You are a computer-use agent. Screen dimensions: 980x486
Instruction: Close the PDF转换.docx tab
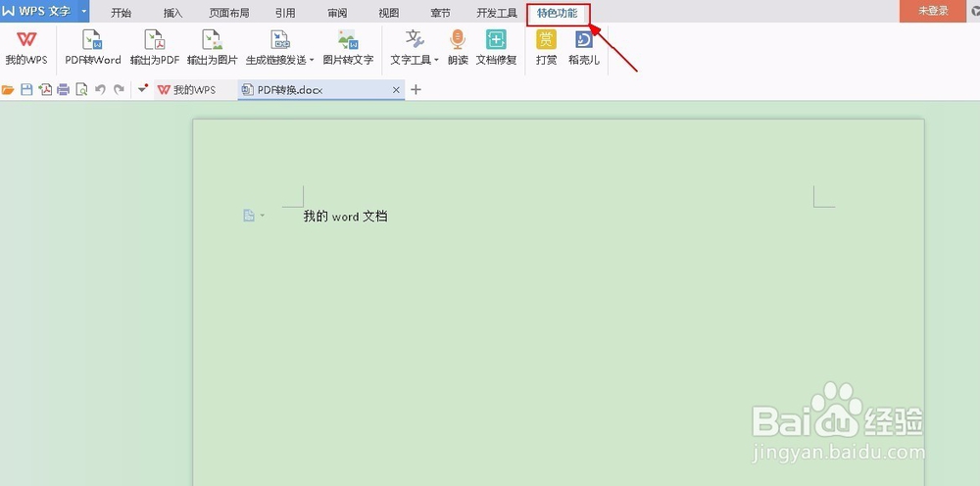[396, 90]
